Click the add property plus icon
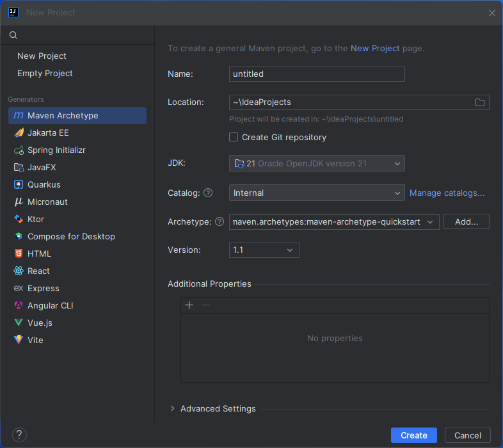The width and height of the screenshot is (503, 448). [x=189, y=305]
